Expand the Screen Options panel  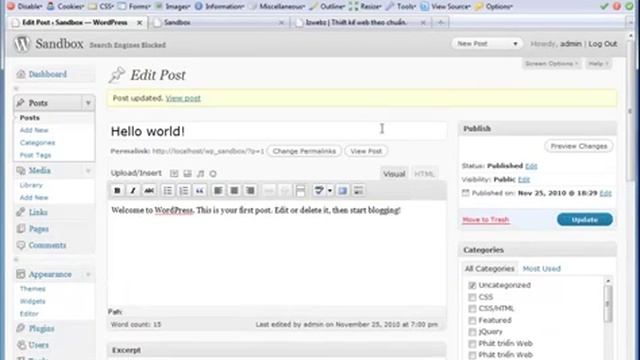click(551, 64)
